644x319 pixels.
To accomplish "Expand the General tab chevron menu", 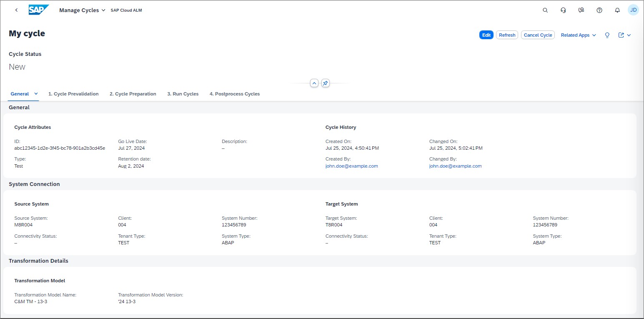I will pos(36,94).
